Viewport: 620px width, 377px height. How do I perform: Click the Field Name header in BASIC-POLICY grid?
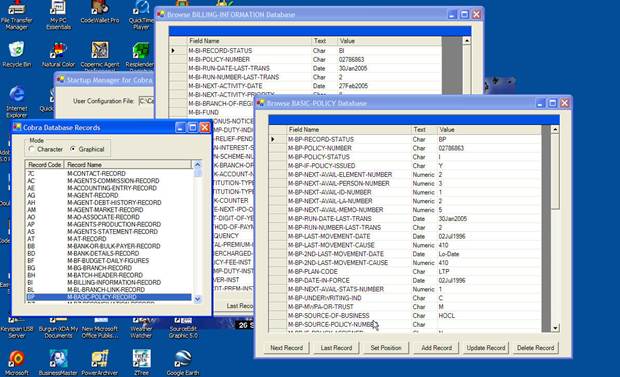349,129
